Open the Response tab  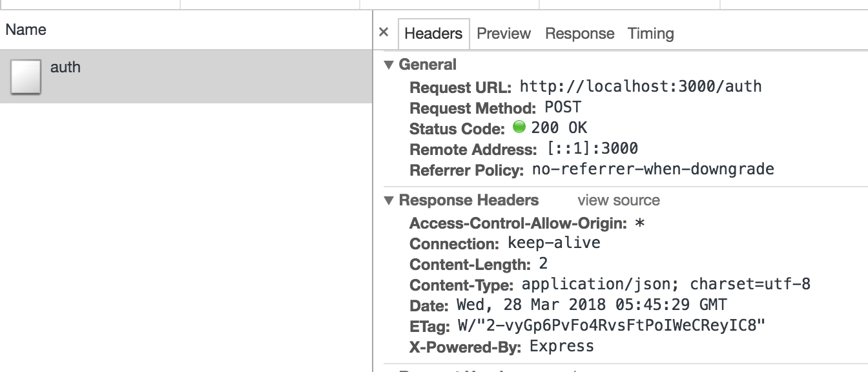(579, 34)
